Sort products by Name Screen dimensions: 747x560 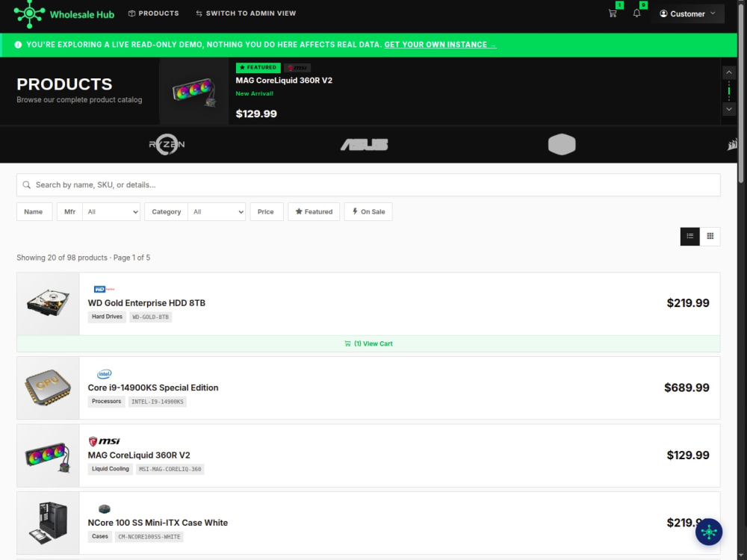(x=34, y=212)
